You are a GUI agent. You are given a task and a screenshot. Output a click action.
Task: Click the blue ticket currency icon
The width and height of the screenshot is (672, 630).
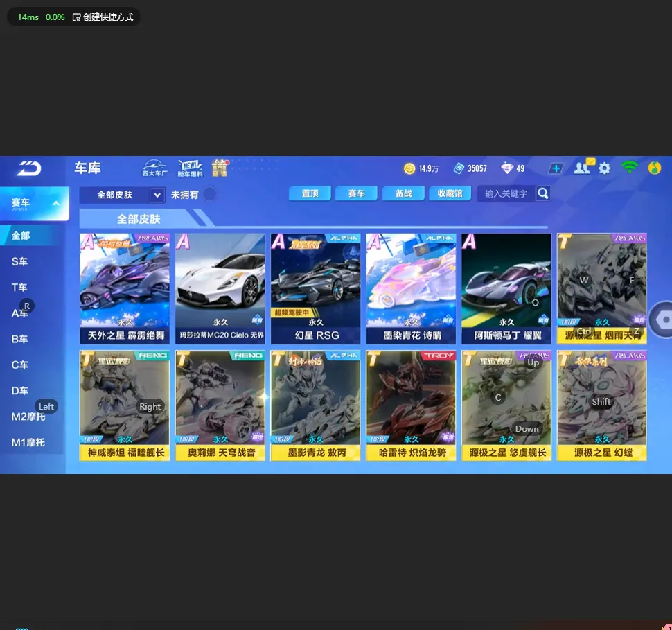[459, 168]
